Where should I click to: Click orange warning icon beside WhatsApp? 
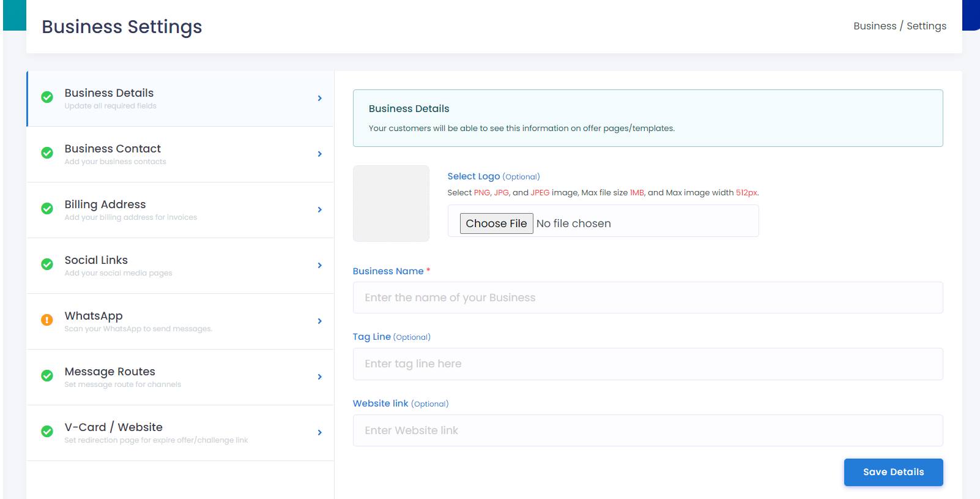coord(47,320)
